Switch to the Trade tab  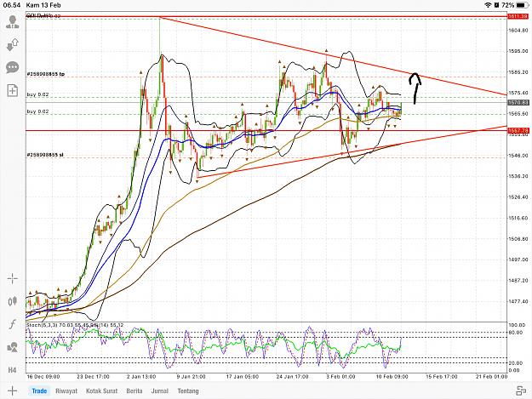39,390
